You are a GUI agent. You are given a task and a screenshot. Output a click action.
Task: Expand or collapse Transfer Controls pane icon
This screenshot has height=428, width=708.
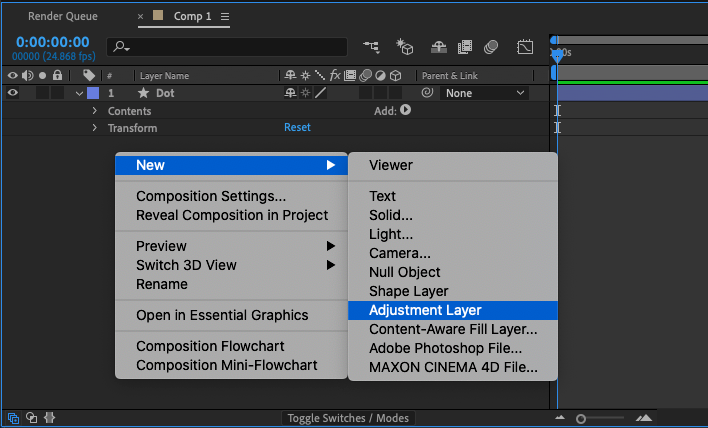coord(31,418)
